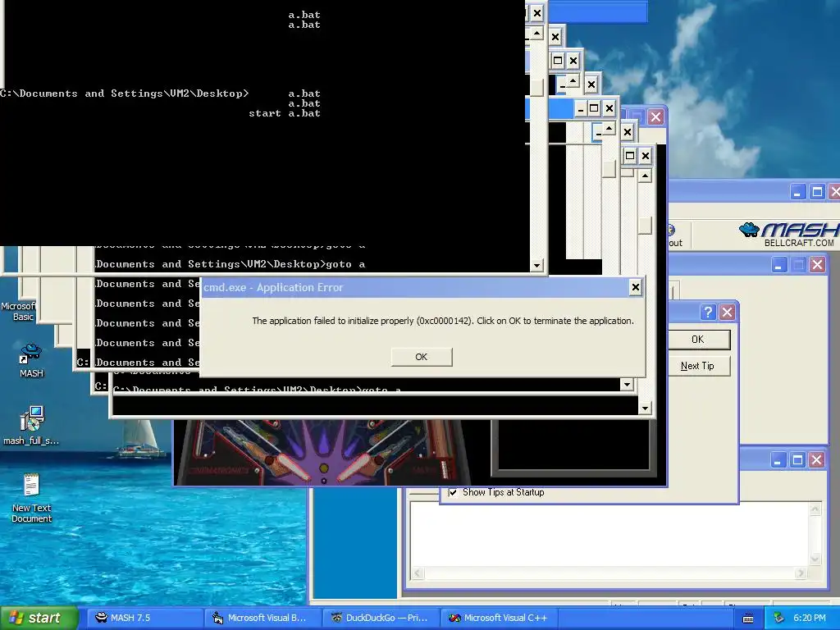840x630 pixels.
Task: Click the white text box's scroll-down arrow
Action: 815,559
